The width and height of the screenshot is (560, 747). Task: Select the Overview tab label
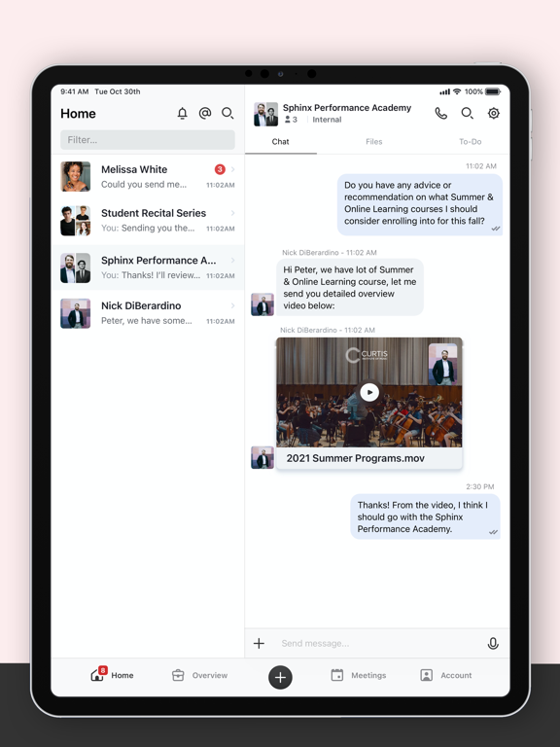[210, 675]
